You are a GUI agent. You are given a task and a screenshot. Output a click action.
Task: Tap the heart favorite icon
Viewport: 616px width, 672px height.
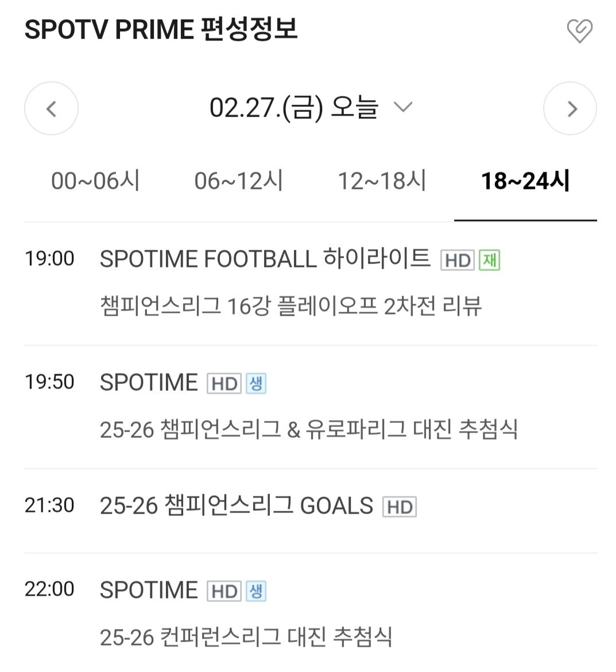[x=580, y=31]
